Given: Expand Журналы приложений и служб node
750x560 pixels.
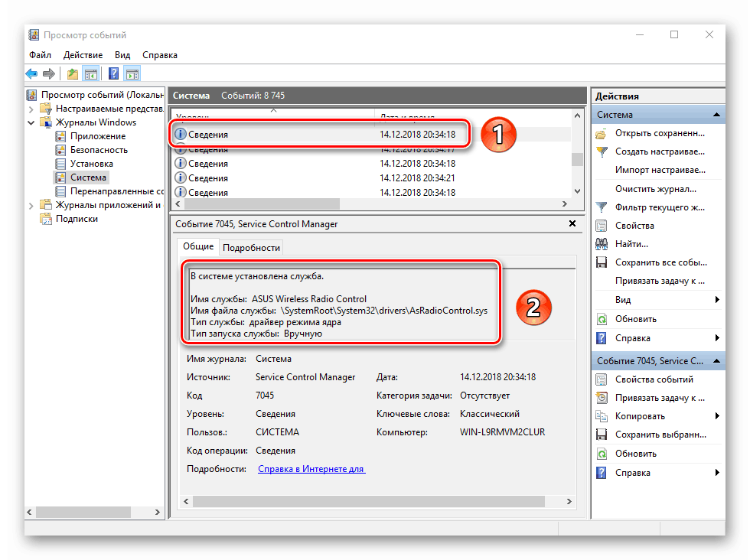Looking at the screenshot, I should [x=31, y=205].
